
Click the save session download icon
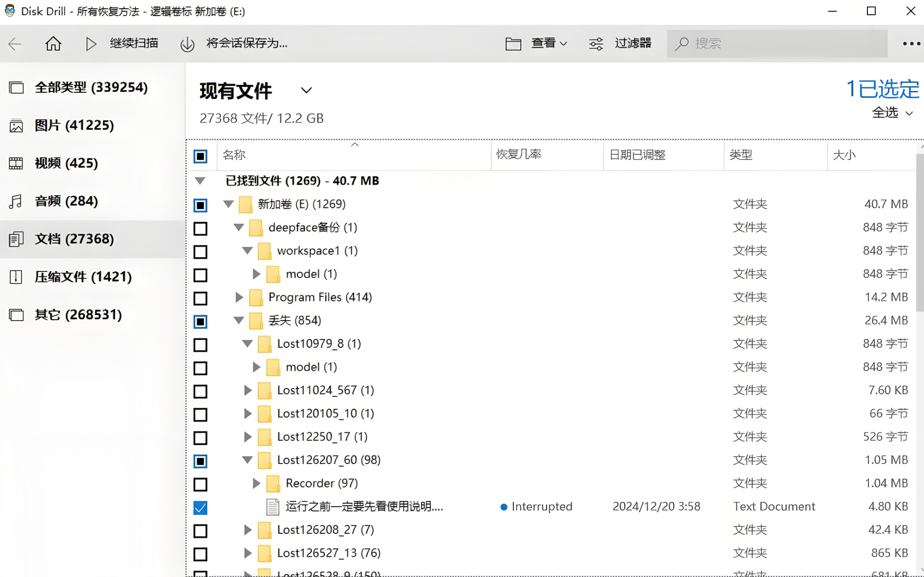point(187,44)
